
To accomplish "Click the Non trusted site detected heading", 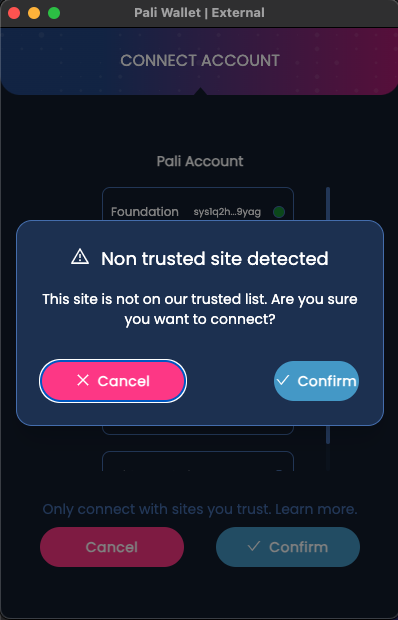I will 215,259.
